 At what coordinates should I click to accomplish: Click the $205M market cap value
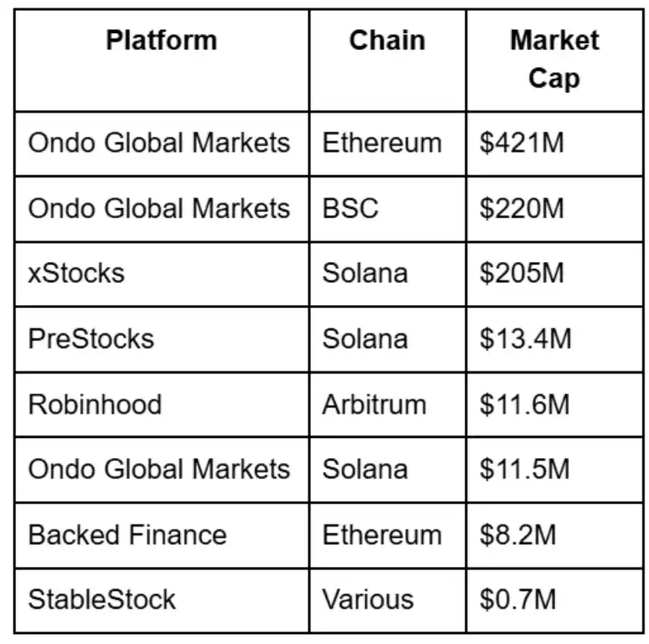[x=521, y=274]
